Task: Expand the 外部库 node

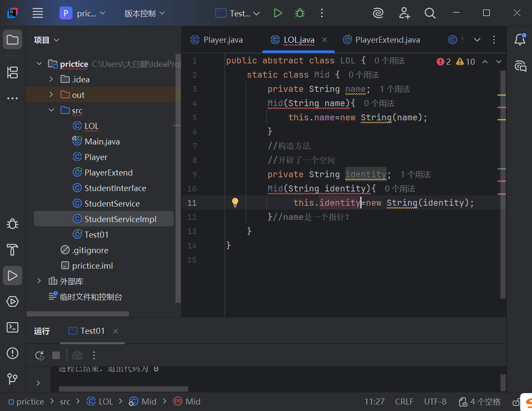Action: 39,281
